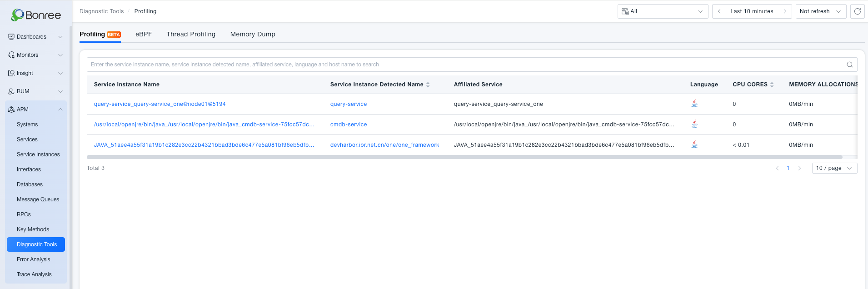This screenshot has width=868, height=289.
Task: Open the JAVA_51aee4a55f31 instance name link
Action: click(204, 145)
